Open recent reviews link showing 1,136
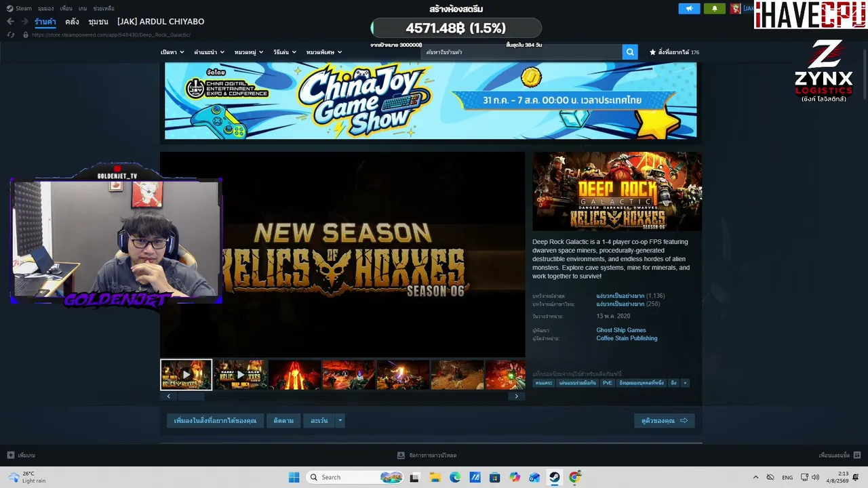The image size is (868, 488). click(x=630, y=296)
